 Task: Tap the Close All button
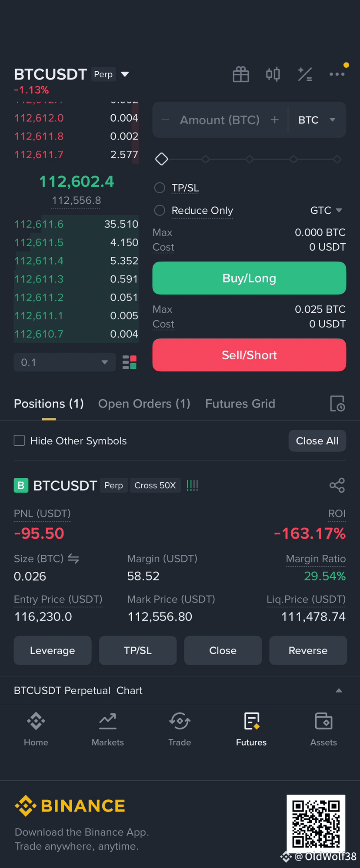(x=317, y=441)
